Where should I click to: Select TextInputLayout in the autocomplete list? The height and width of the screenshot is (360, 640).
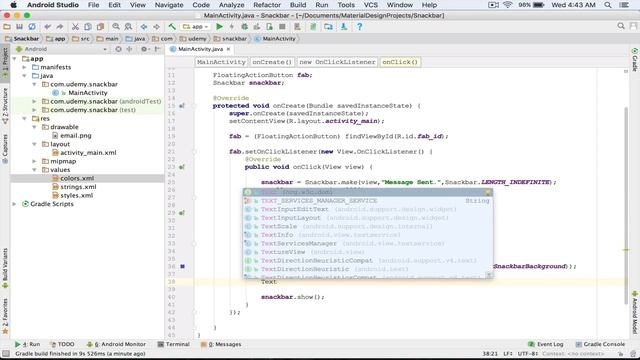[x=368, y=218]
